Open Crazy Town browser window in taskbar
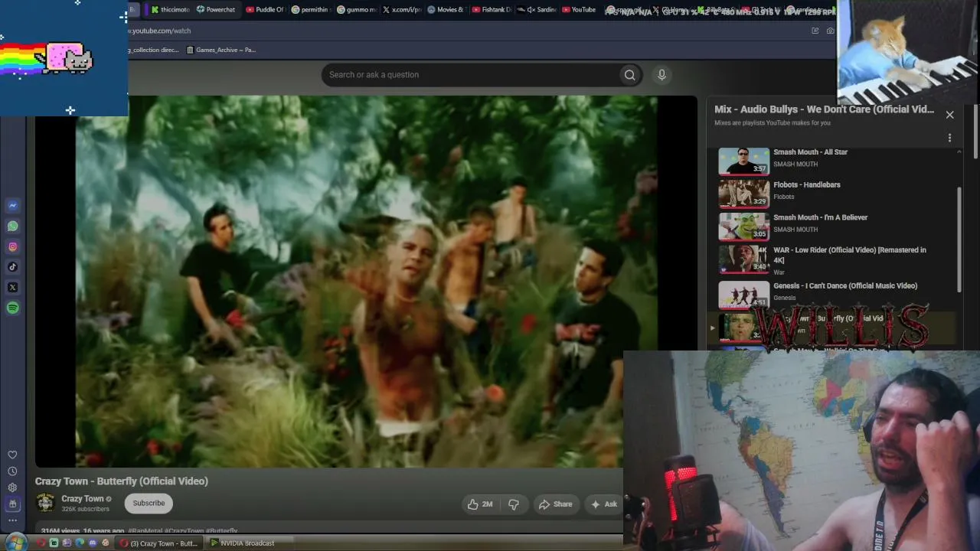This screenshot has height=551, width=980. tap(158, 543)
